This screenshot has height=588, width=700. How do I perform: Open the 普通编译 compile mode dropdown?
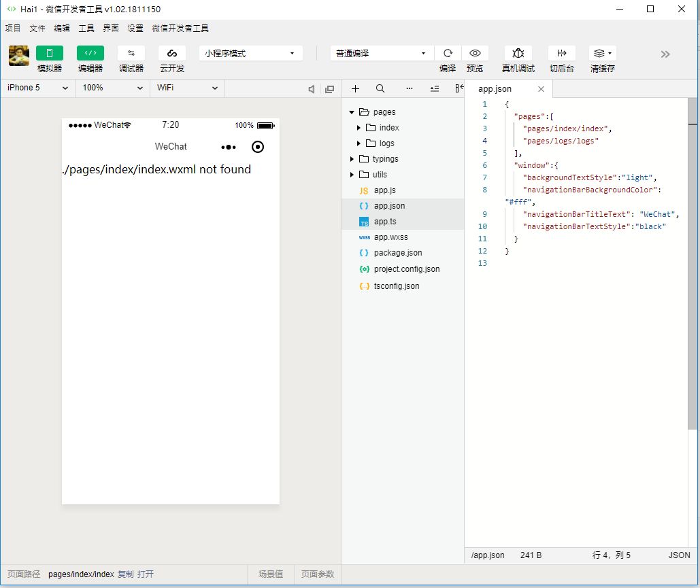382,54
